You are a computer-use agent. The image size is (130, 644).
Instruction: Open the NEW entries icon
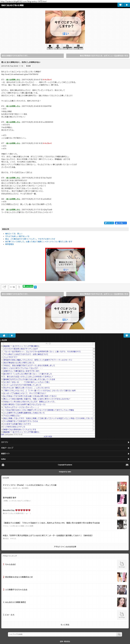(58, 47)
